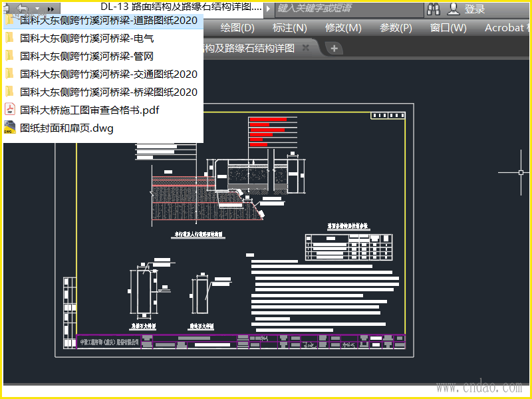Click the folder icon beside 道路图纸2020

(10, 20)
